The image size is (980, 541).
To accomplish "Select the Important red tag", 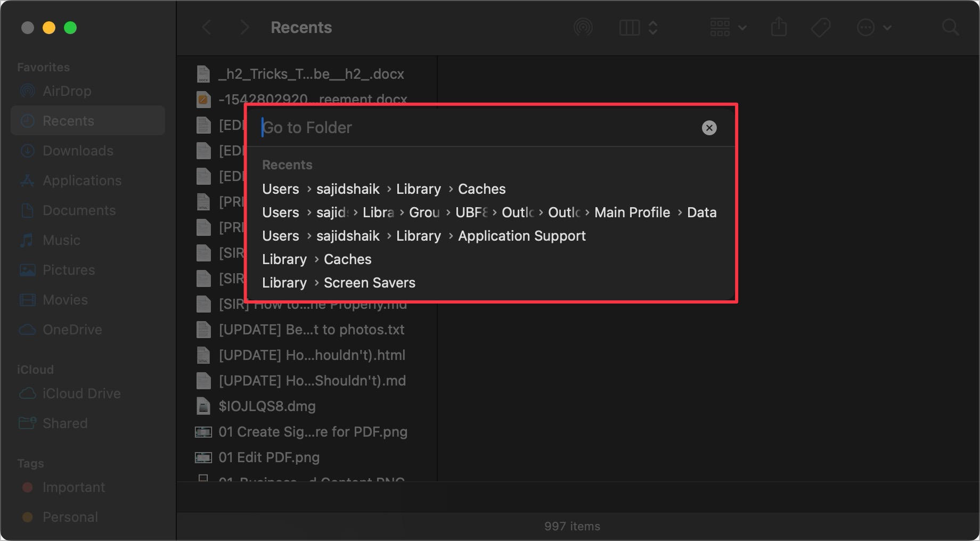I will (x=73, y=487).
